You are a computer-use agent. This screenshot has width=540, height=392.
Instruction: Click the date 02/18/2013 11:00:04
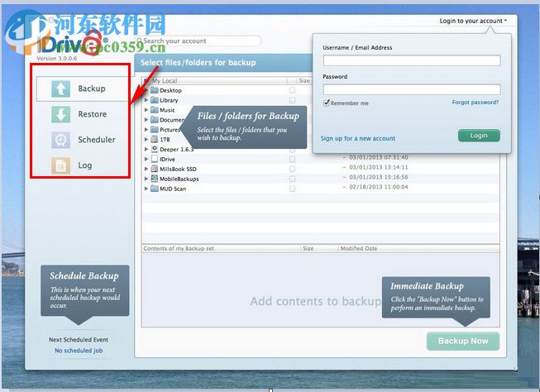coord(379,187)
